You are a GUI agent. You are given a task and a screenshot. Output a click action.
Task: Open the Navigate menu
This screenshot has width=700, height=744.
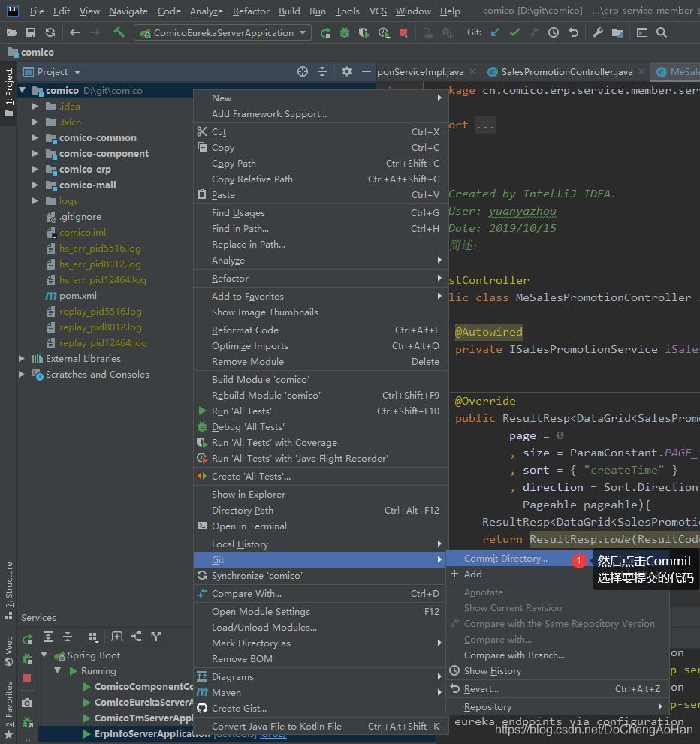[128, 11]
